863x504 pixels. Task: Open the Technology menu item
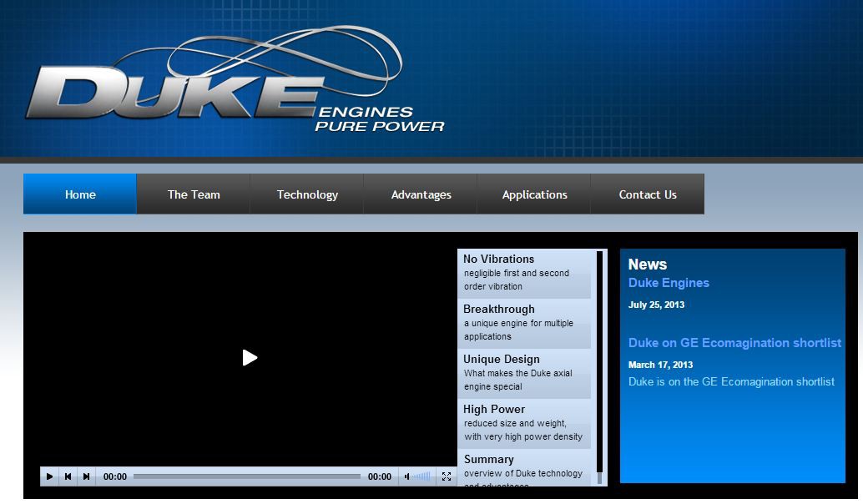click(x=307, y=194)
